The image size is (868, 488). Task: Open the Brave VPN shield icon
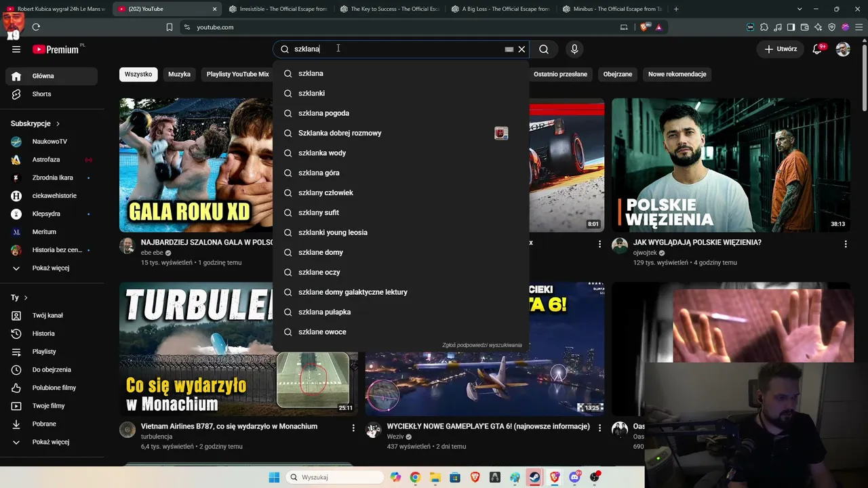(832, 27)
